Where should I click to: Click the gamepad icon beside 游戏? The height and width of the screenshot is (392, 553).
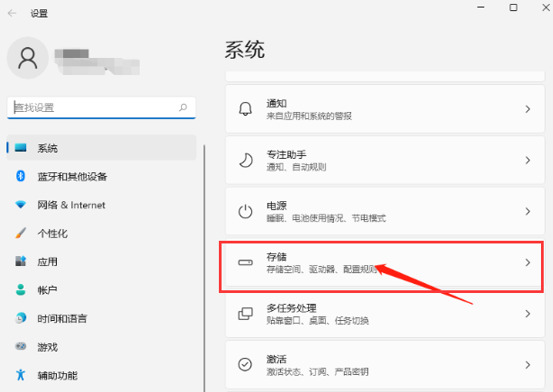(x=20, y=346)
